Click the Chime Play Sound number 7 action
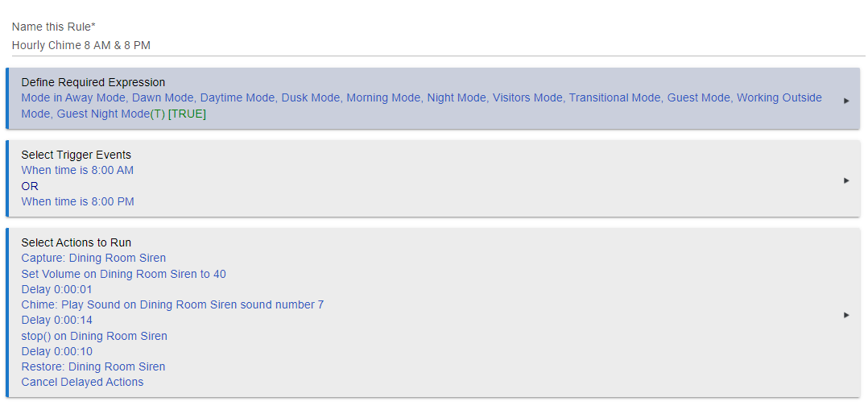The width and height of the screenshot is (868, 414). click(x=172, y=305)
